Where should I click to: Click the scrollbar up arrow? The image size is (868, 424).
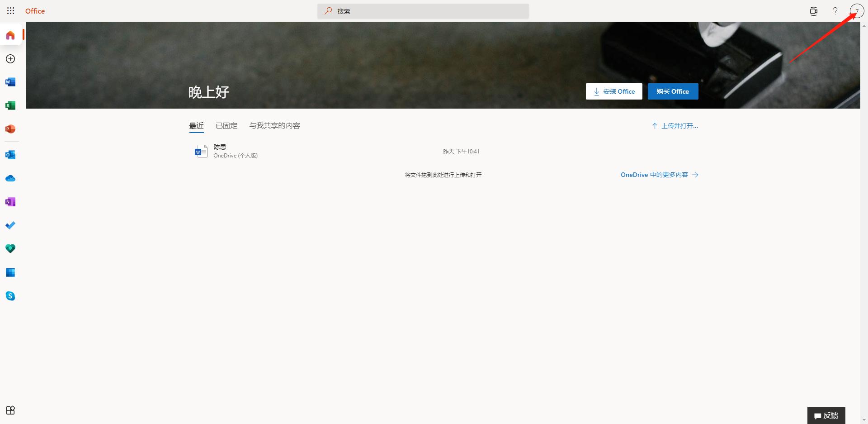[864, 26]
